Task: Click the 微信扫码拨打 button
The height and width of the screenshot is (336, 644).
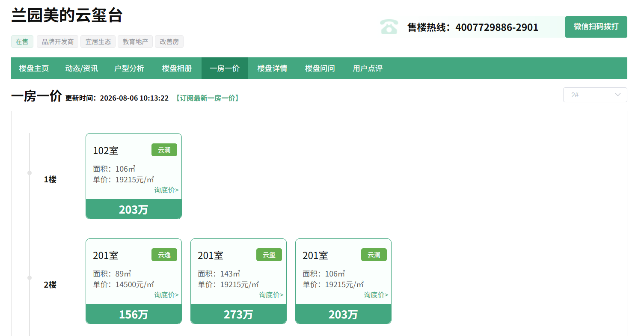Action: click(596, 27)
